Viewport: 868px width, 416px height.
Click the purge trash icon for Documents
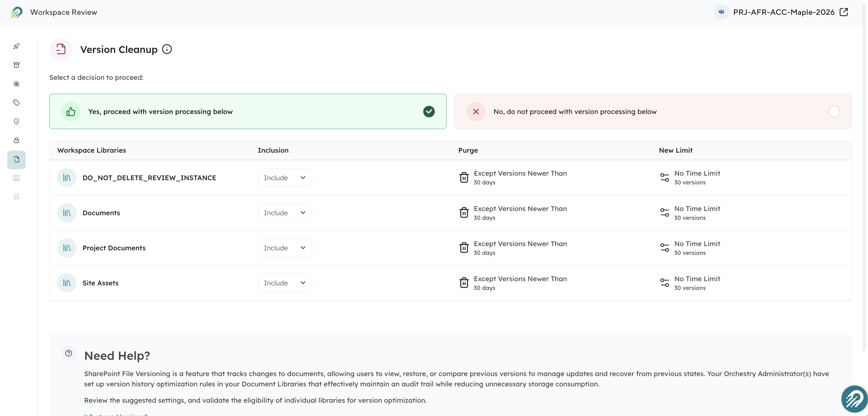coord(464,212)
